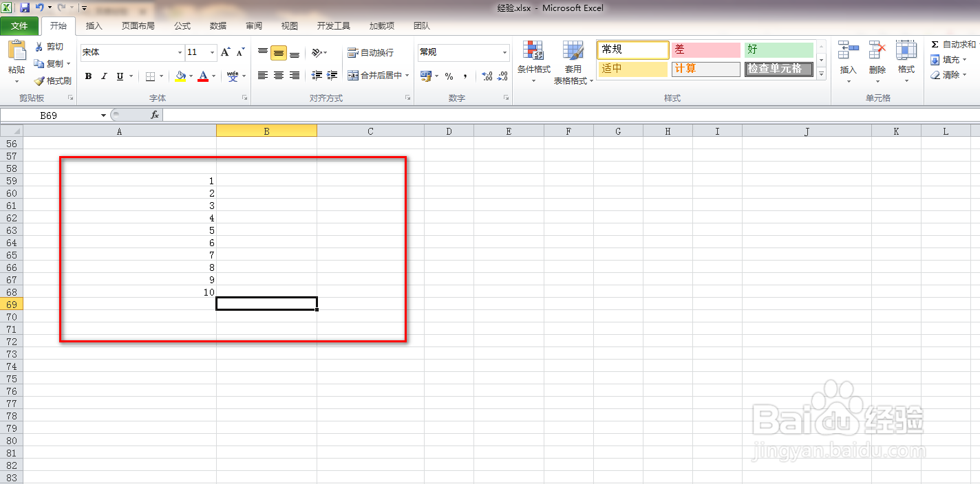Switch to the Formulas (公式) tab
Screen dimensions: 980x484
pos(182,26)
